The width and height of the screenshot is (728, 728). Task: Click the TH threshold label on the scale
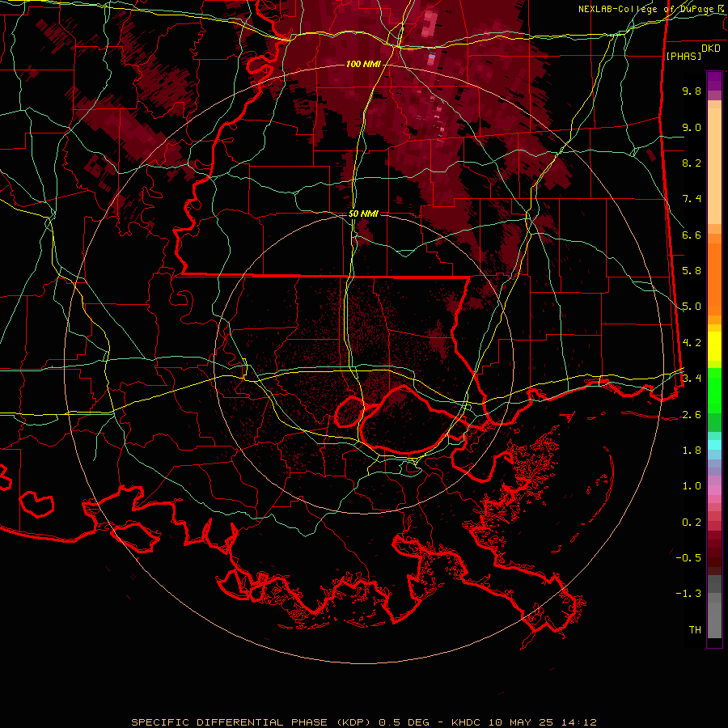click(x=695, y=630)
